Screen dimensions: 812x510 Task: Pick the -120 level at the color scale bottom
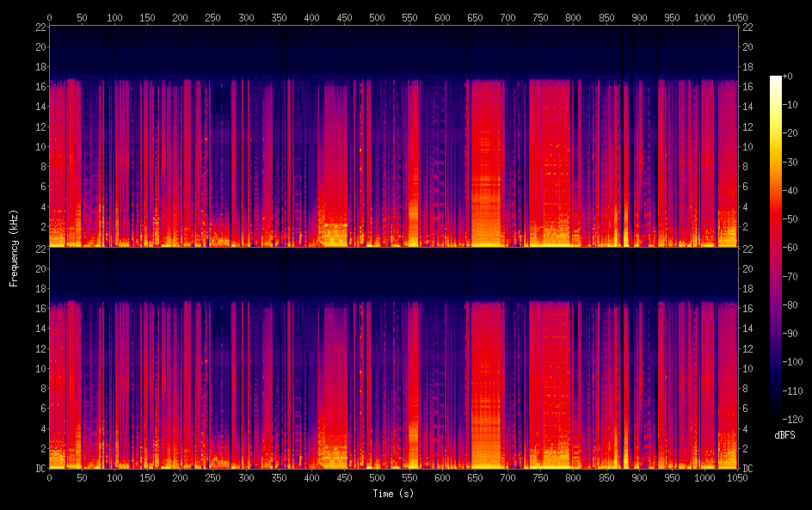(796, 421)
